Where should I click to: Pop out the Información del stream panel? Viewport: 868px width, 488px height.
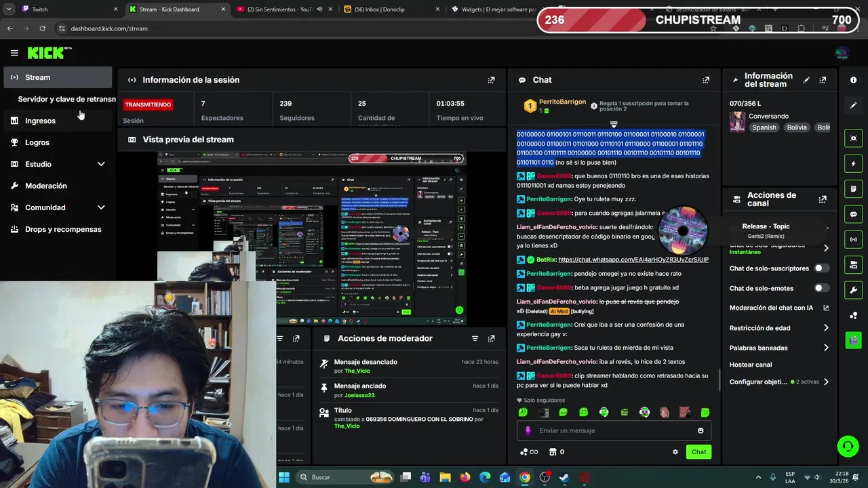(823, 80)
